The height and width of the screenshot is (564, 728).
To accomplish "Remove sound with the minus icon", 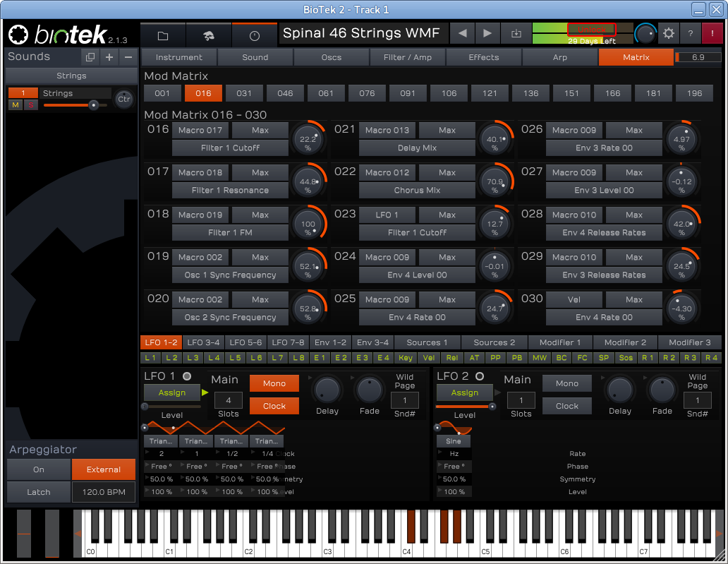I will [x=128, y=57].
